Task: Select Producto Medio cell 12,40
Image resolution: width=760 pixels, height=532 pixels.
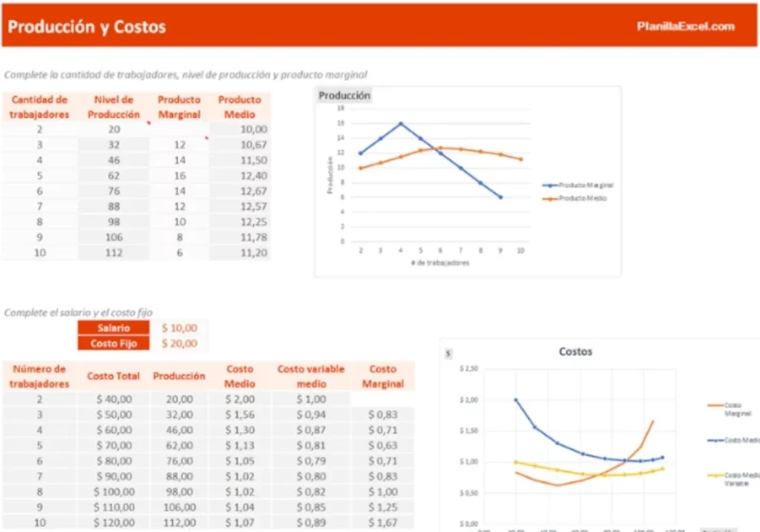Action: click(x=240, y=176)
